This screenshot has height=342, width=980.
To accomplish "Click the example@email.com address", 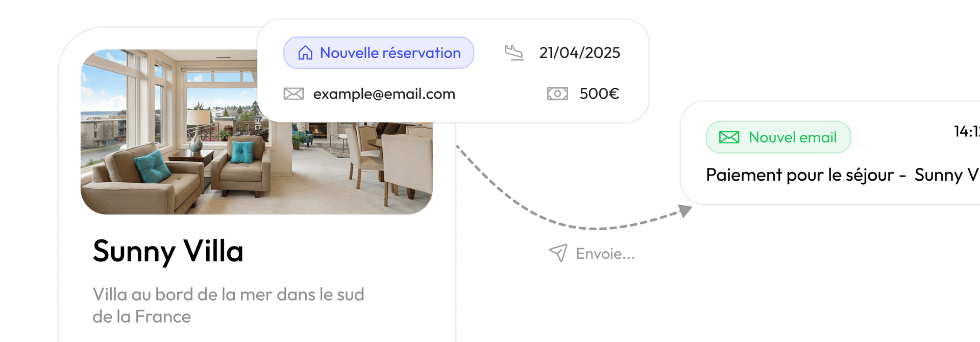I will pyautogui.click(x=384, y=94).
